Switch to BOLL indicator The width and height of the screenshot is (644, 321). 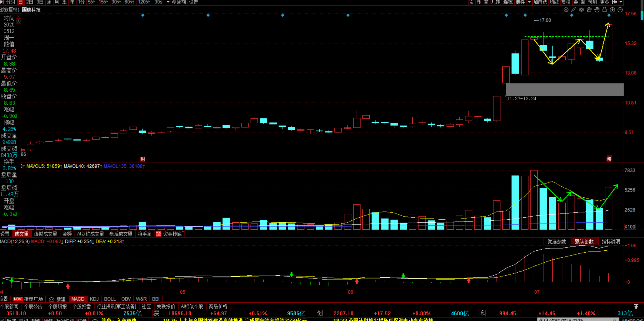pos(110,299)
